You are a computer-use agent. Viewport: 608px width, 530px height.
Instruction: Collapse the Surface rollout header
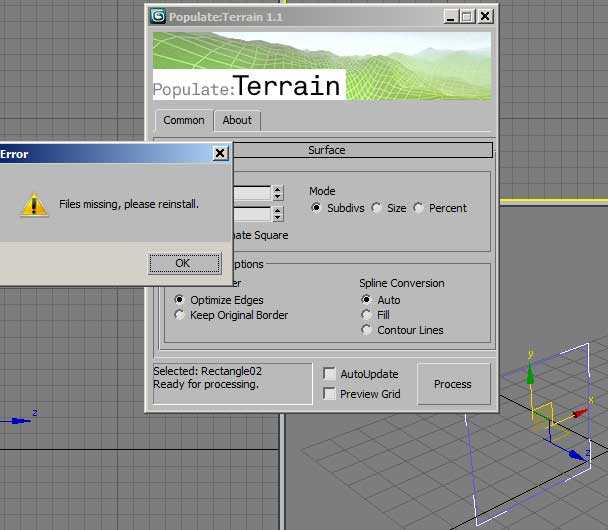point(362,150)
